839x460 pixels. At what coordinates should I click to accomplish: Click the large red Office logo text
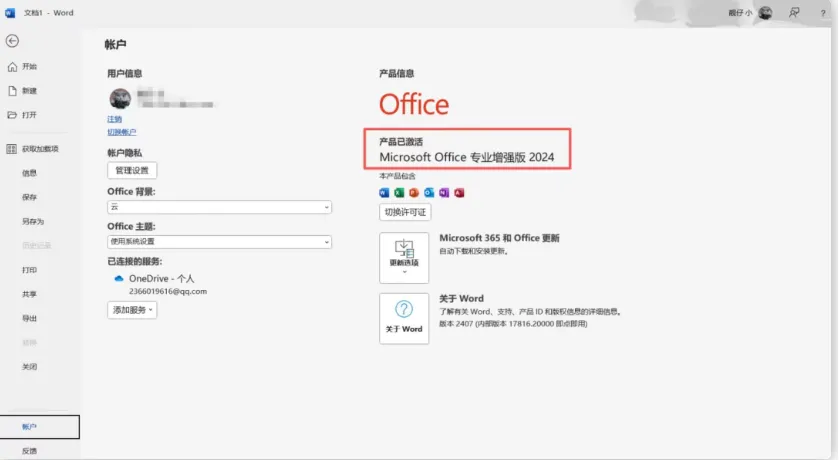(414, 104)
